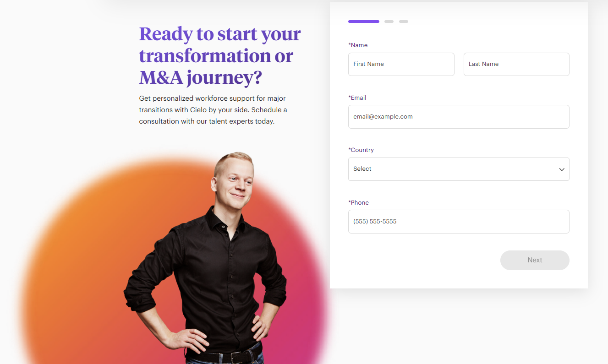Select the third grey progress step dot
The image size is (608, 364).
click(404, 22)
